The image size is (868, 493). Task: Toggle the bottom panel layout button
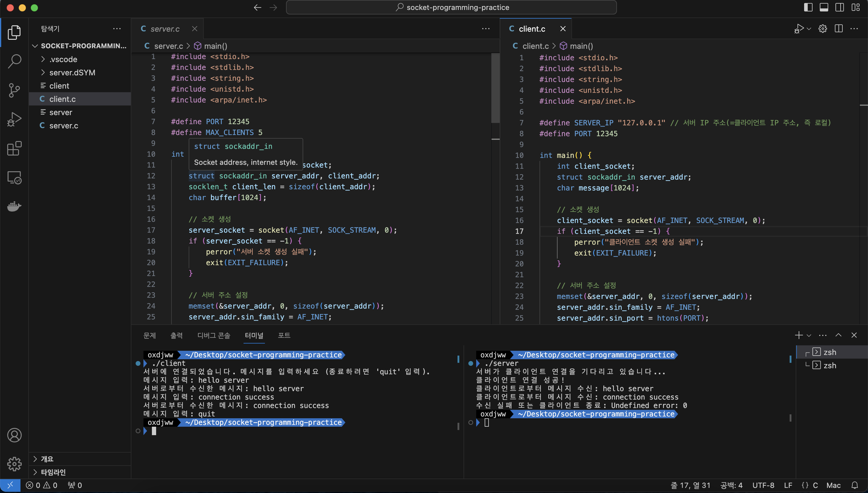click(x=824, y=8)
